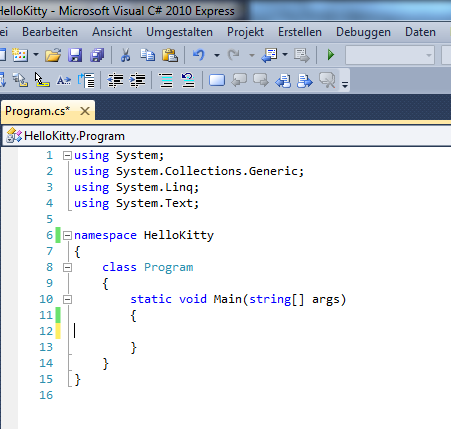Click 'System.Linq' in the code

coord(154,187)
